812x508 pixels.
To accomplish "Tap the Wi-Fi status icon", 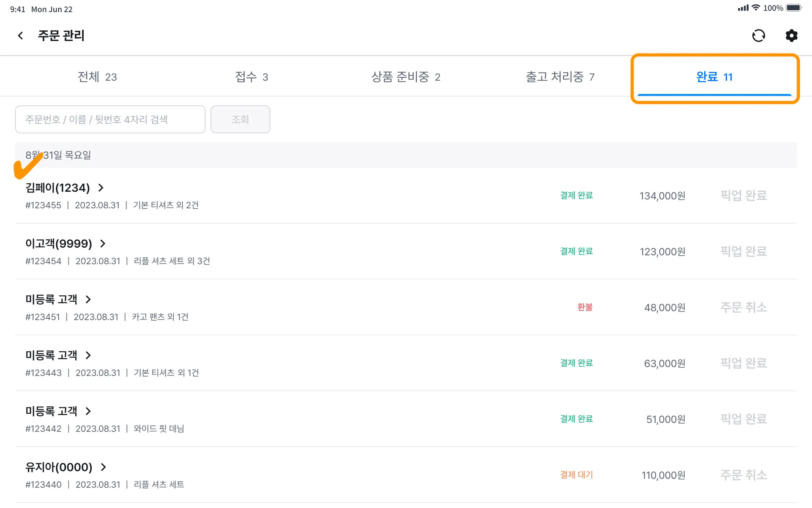I will pyautogui.click(x=756, y=8).
